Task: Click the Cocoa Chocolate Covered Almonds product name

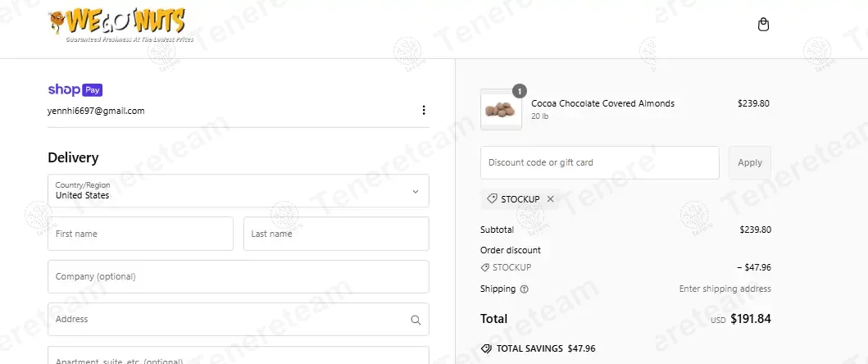Action: (x=602, y=103)
